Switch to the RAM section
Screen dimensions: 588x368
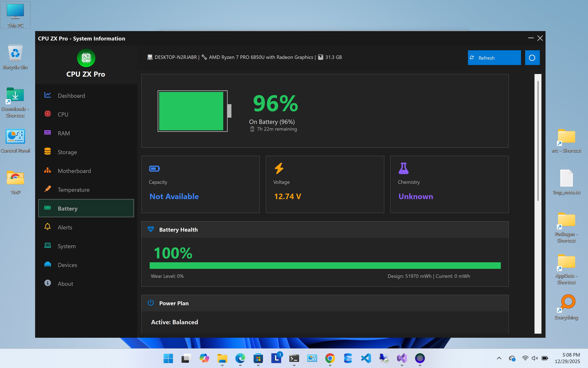coord(86,133)
